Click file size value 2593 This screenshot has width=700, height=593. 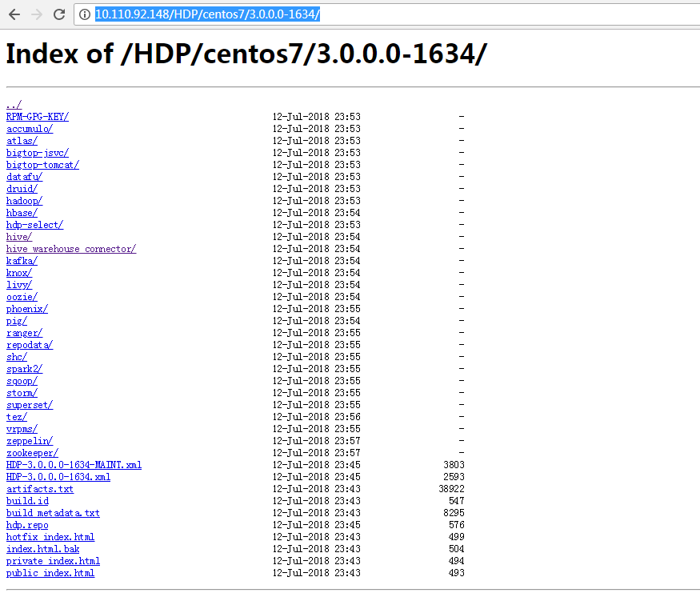coord(454,477)
